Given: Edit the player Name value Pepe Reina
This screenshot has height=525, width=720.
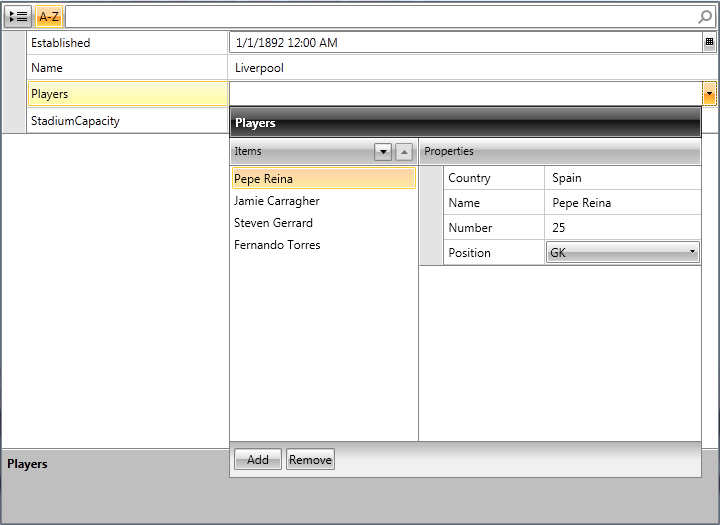Looking at the screenshot, I should point(623,203).
